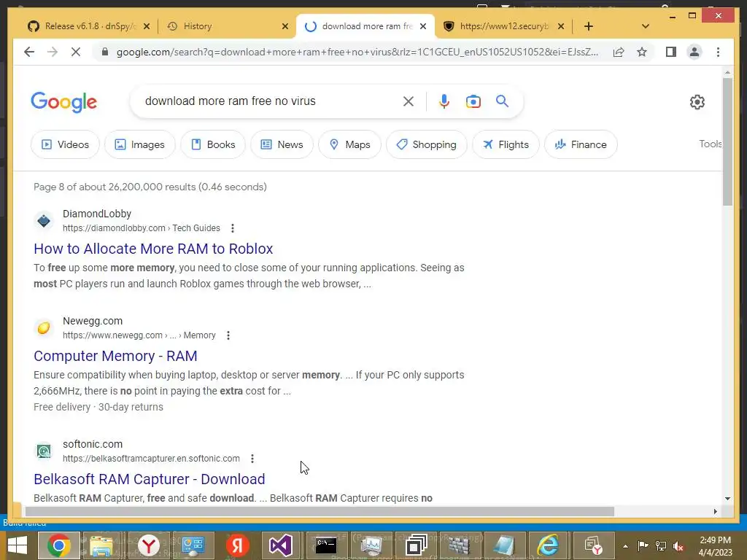Submit search with magnifier icon
Viewport: 747px width, 560px height.
point(502,101)
